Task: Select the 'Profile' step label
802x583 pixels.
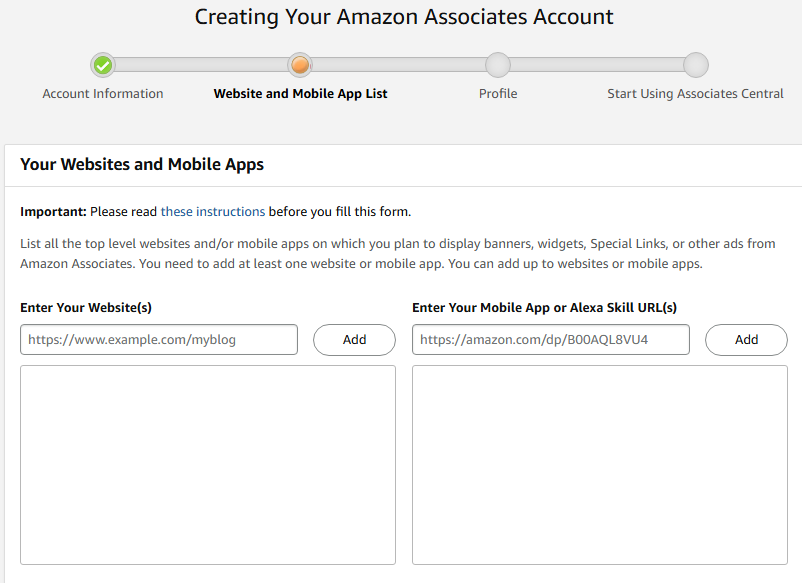Action: pos(498,94)
